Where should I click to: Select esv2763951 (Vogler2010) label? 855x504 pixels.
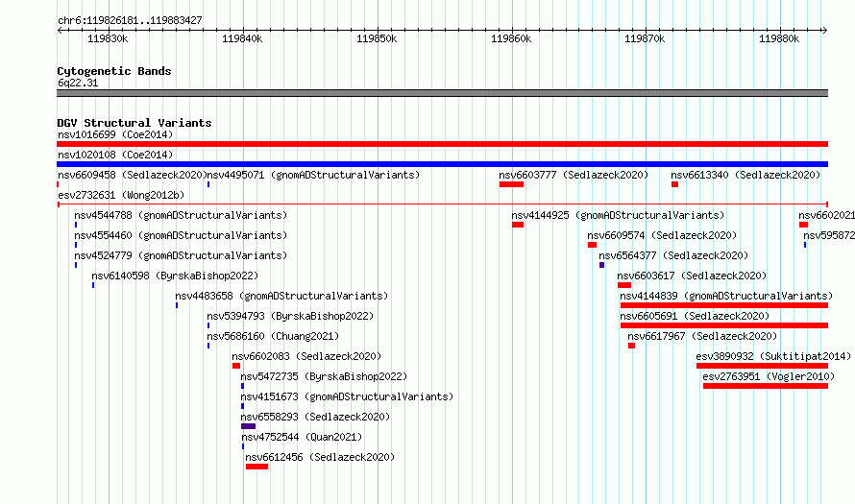(769, 376)
